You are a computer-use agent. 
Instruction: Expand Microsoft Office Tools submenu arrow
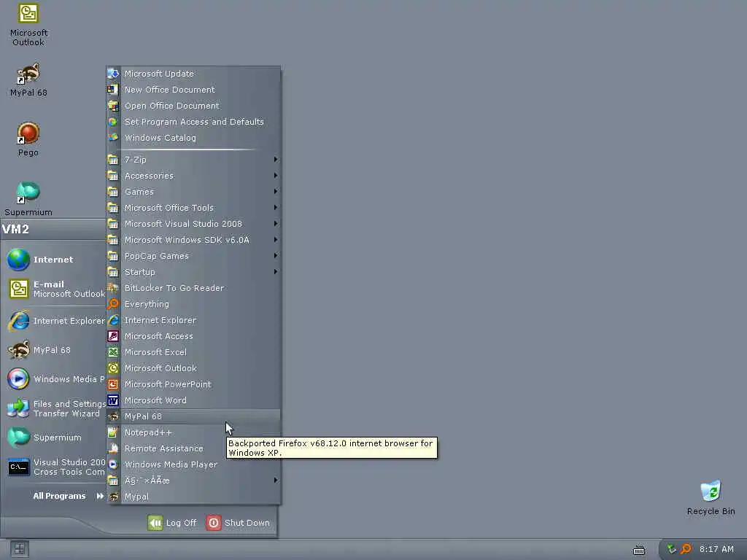[275, 208]
